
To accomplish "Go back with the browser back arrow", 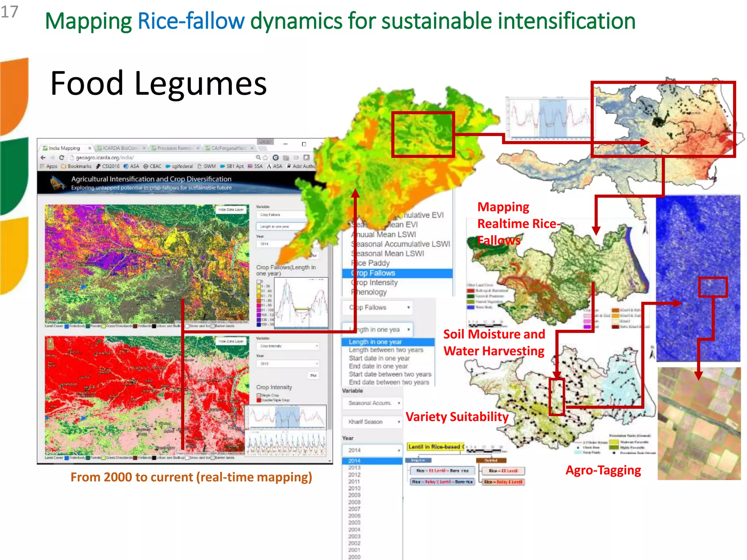I will pos(43,157).
